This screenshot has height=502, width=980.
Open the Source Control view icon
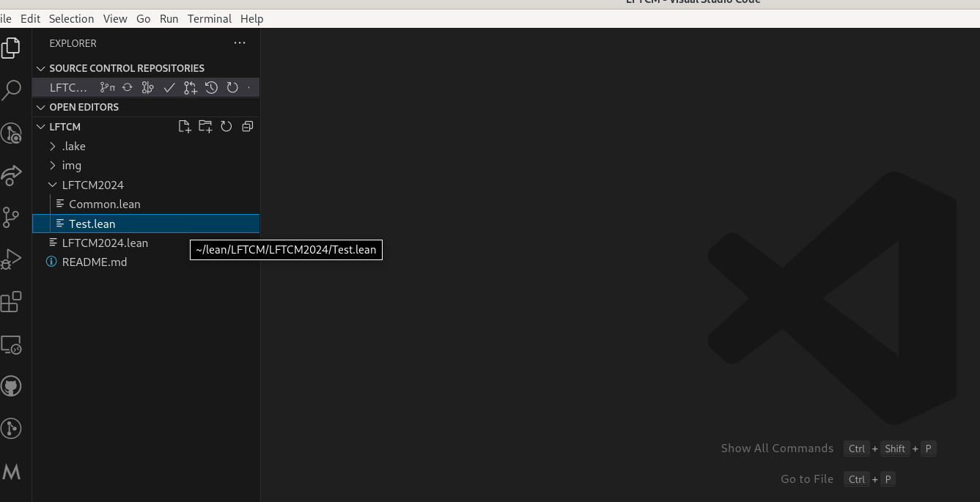point(11,217)
